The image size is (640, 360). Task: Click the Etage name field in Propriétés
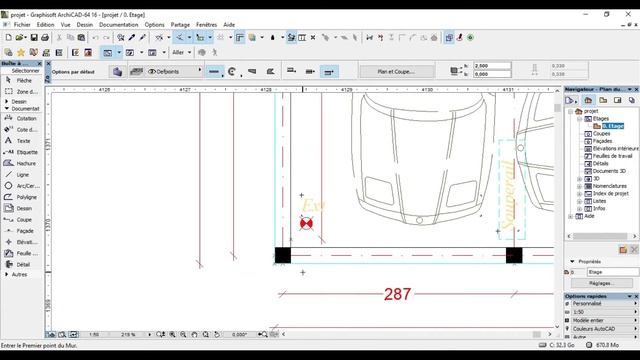coord(613,272)
